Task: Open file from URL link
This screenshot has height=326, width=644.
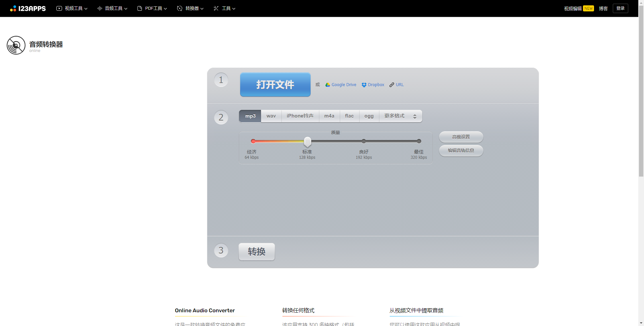Action: [x=396, y=85]
